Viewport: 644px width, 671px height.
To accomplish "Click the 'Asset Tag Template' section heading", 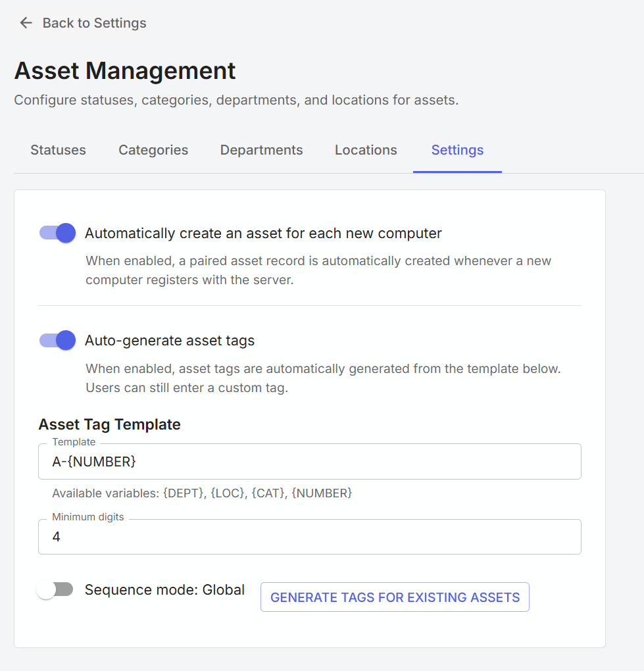I will (x=110, y=424).
